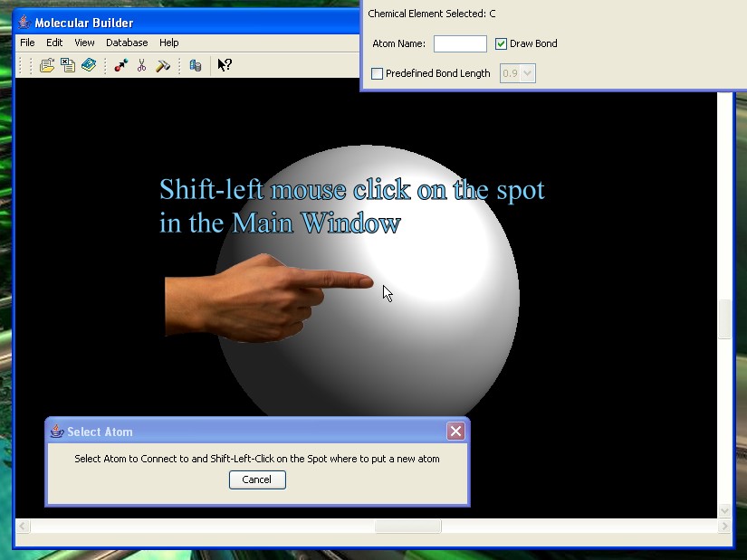This screenshot has height=560, width=747.
Task: Click the document copy icon with X
Action: 68,65
